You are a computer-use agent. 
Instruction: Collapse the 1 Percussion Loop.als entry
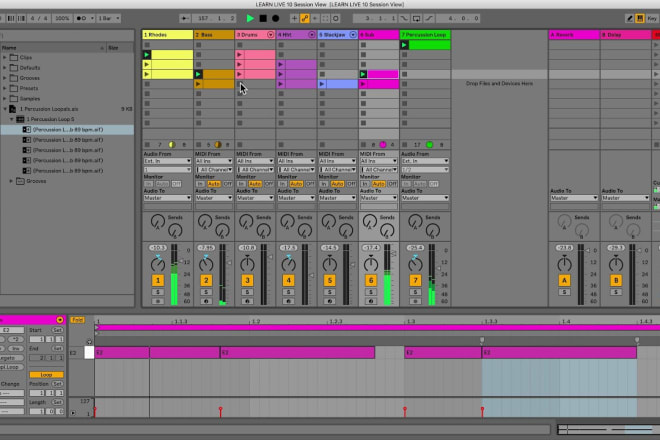[5, 109]
